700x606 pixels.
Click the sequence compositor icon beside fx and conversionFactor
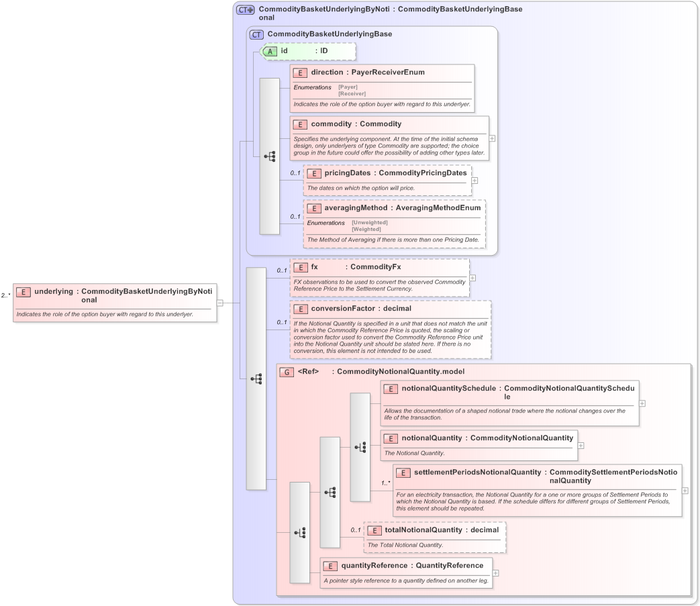(x=256, y=379)
